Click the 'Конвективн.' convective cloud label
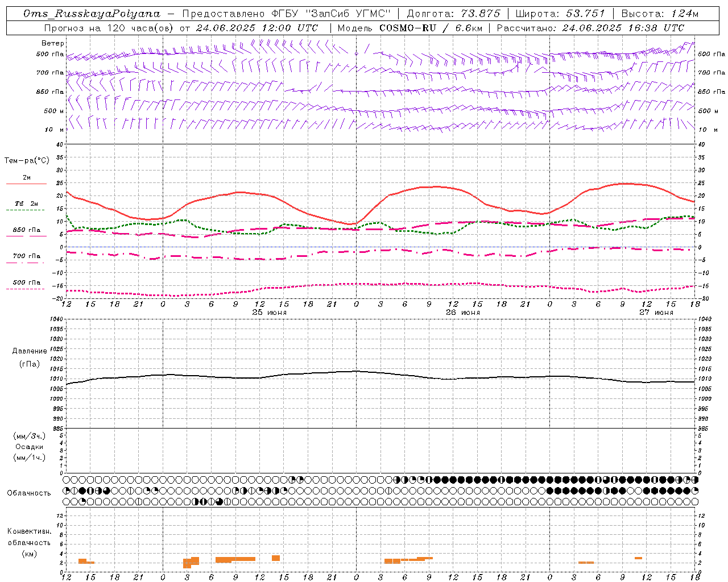The width and height of the screenshot is (728, 582). pyautogui.click(x=30, y=531)
